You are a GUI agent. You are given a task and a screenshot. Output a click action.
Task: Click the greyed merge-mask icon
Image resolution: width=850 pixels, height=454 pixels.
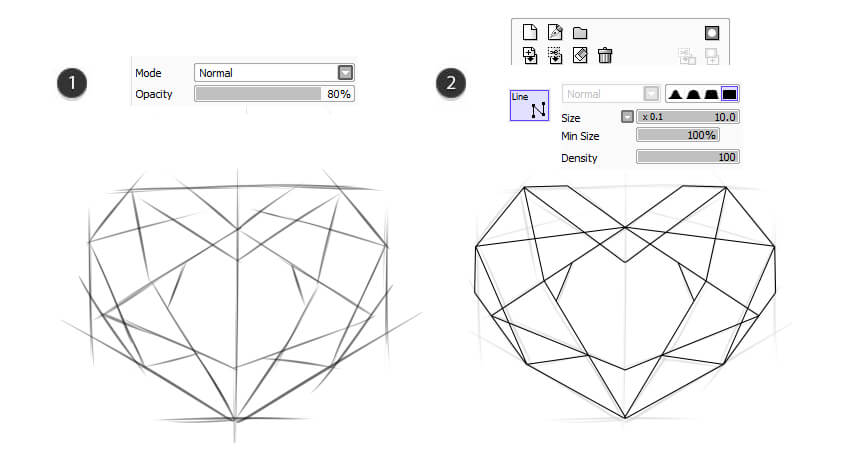pyautogui.click(x=687, y=56)
